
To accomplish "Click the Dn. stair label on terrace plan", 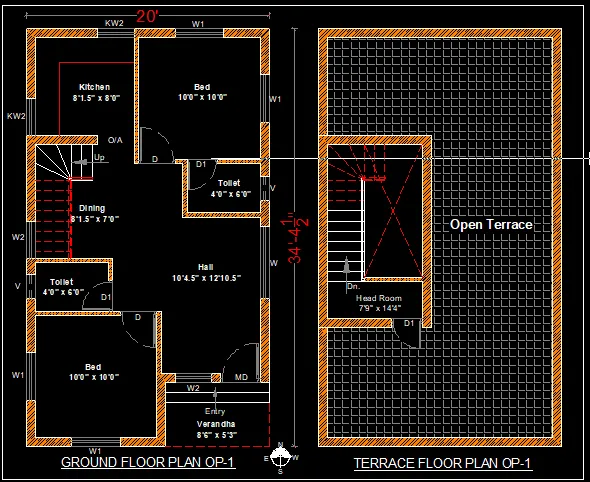I will [x=353, y=286].
